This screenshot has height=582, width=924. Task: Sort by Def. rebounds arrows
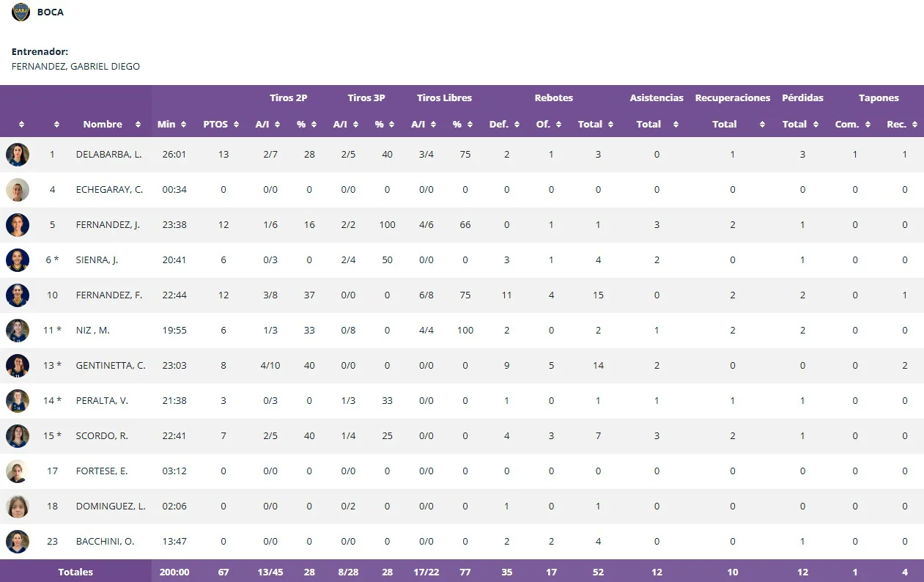pyautogui.click(x=517, y=125)
